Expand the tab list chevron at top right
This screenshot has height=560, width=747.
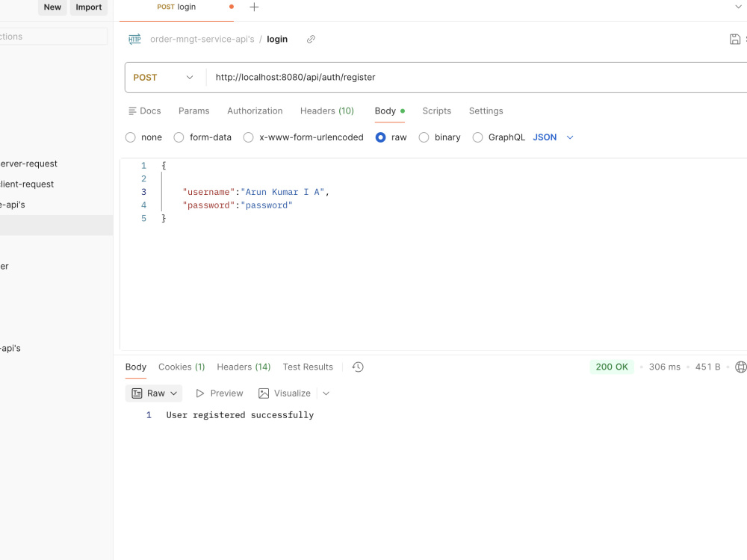point(738,7)
